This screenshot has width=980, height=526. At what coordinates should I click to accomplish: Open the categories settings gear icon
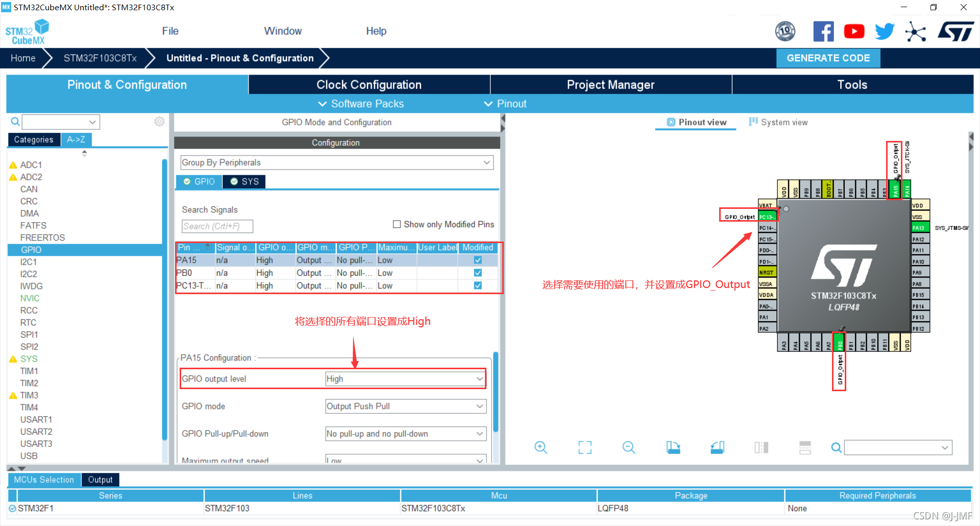tap(159, 122)
